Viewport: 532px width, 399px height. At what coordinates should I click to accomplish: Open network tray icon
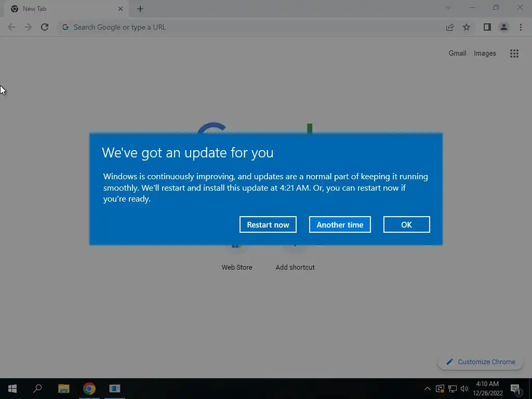(x=453, y=389)
